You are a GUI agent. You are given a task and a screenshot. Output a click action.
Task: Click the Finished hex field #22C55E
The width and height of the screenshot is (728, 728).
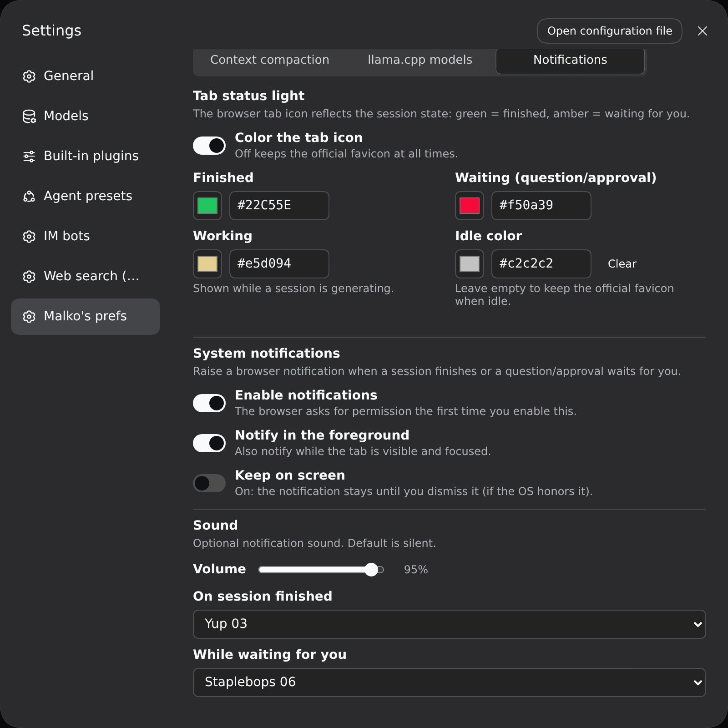[279, 206]
